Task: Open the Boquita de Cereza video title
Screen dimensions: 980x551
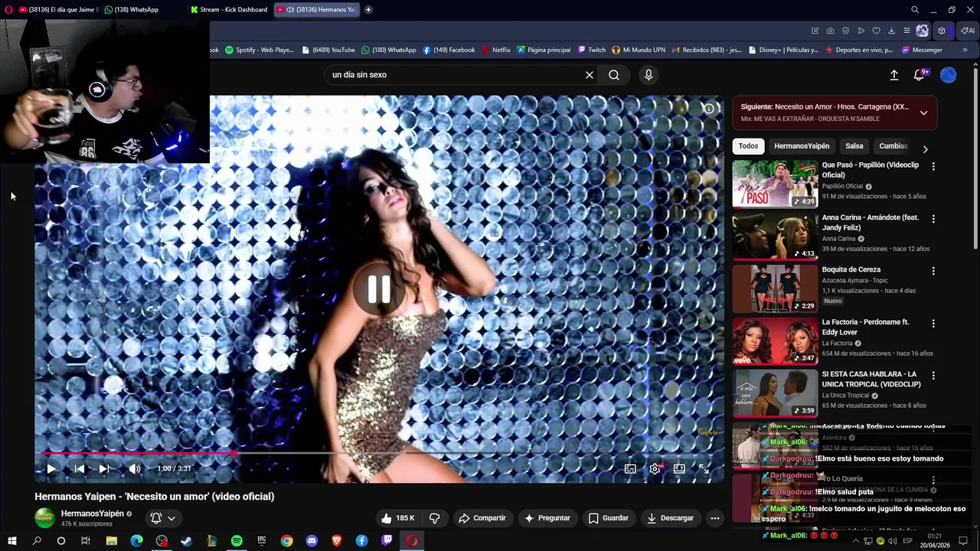Action: 851,270
